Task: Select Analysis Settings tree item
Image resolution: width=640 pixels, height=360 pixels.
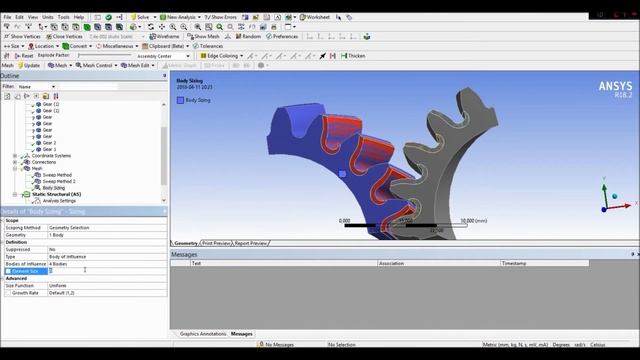Action: click(x=59, y=201)
